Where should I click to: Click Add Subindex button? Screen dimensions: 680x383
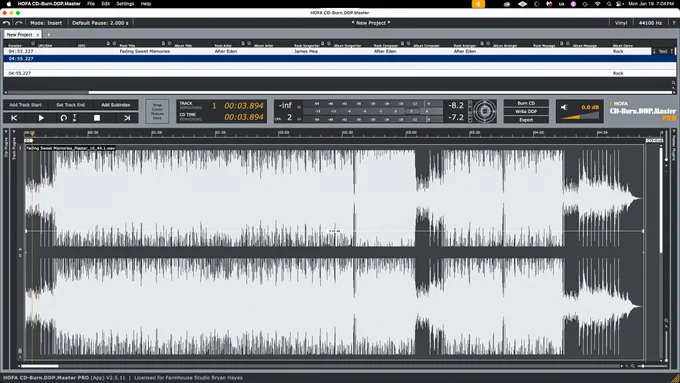click(115, 105)
